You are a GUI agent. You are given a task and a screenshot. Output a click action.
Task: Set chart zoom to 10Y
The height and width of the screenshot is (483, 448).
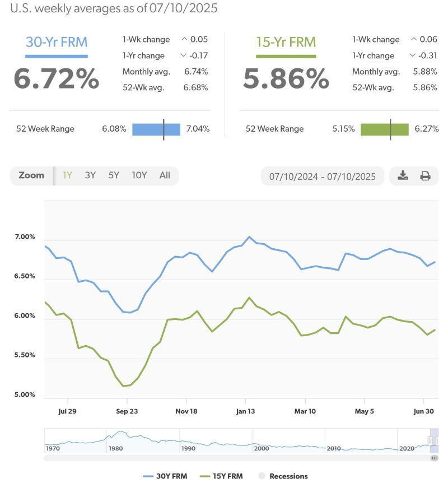point(139,175)
